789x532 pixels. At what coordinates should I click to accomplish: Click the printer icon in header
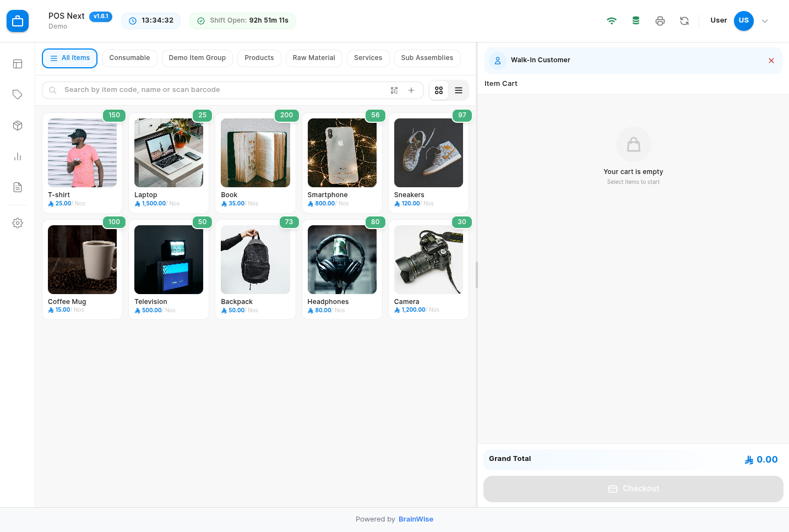point(660,21)
